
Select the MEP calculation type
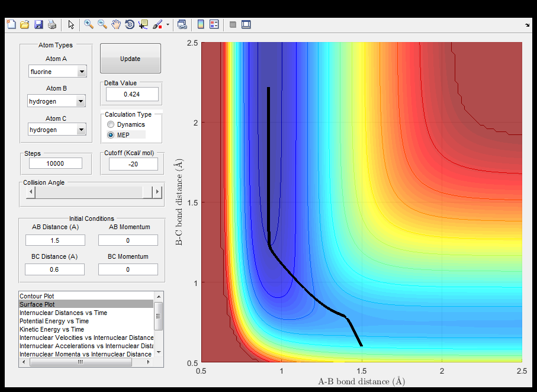(x=111, y=135)
